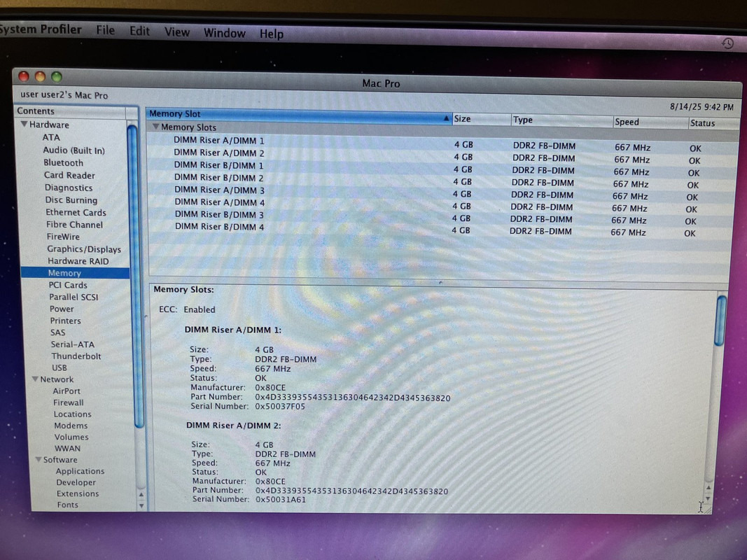
Task: Sort by the Size column header
Action: (481, 119)
